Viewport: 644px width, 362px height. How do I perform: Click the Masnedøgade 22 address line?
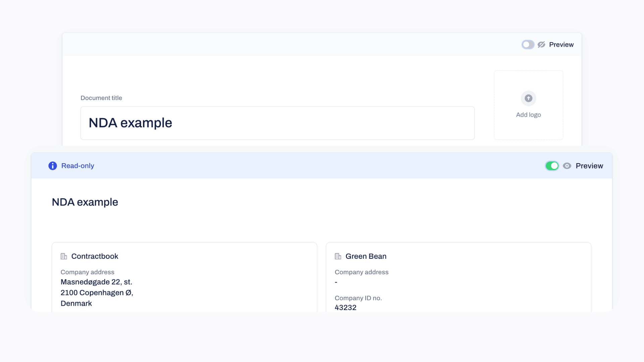(96, 282)
